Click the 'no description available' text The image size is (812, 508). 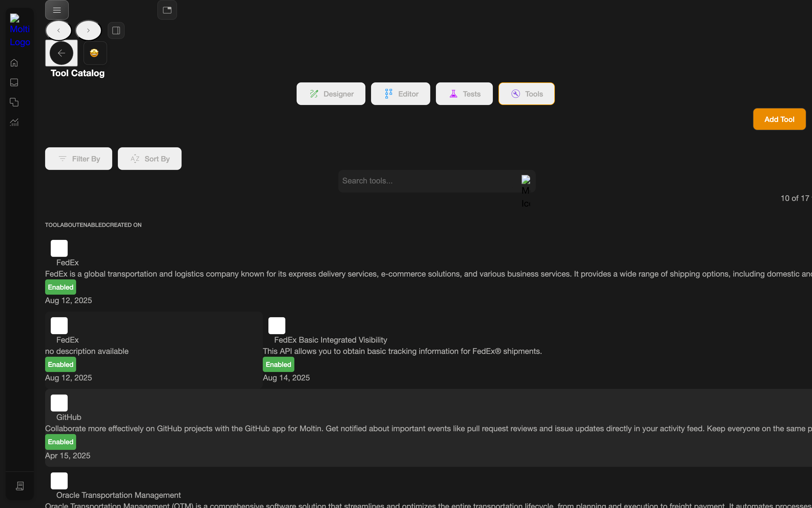click(x=87, y=351)
